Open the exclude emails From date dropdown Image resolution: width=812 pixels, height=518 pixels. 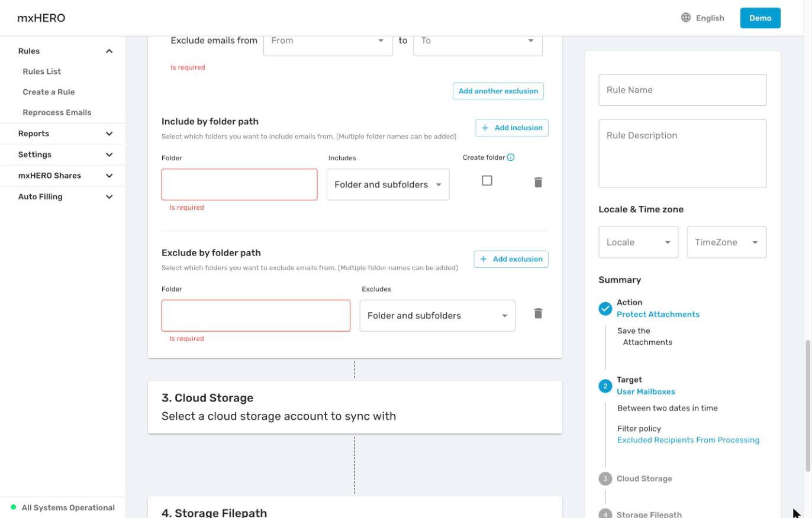pyautogui.click(x=328, y=41)
